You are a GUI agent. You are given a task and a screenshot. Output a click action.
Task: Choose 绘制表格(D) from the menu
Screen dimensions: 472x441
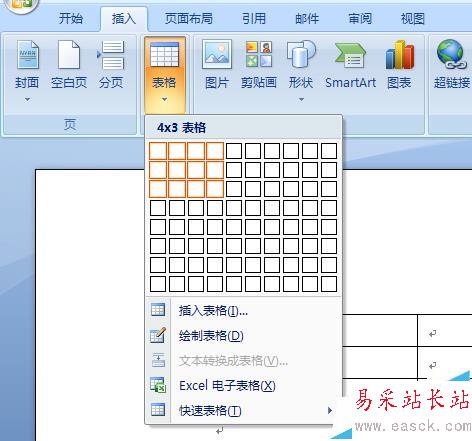243,336
